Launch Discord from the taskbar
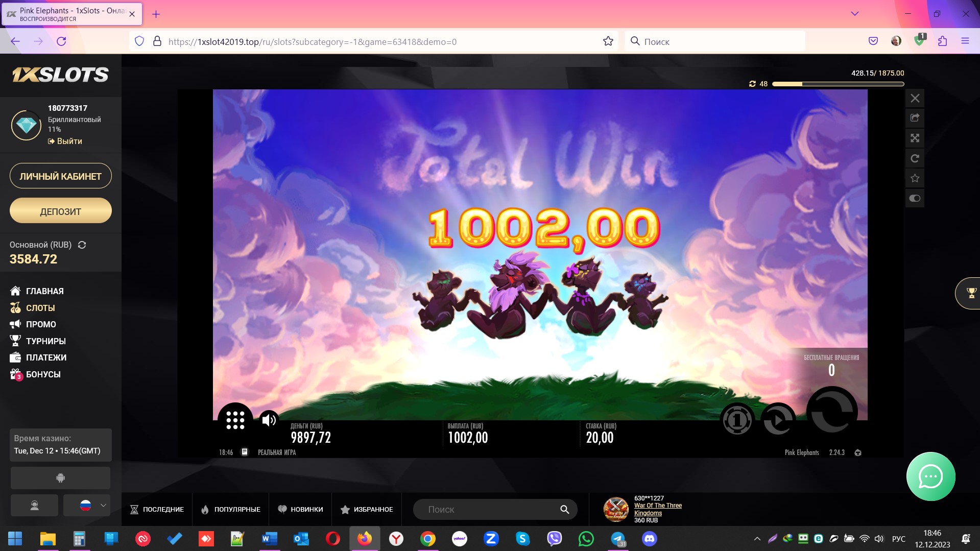Image resolution: width=980 pixels, height=551 pixels. (x=650, y=539)
